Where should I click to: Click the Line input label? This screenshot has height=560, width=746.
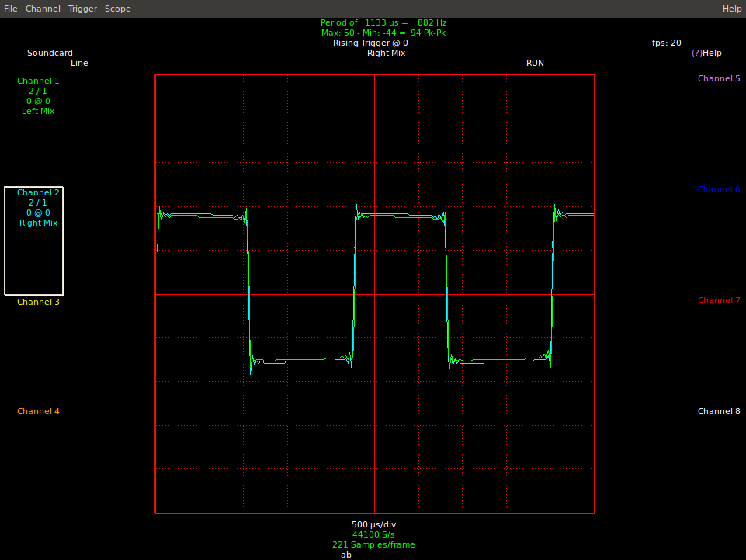79,63
